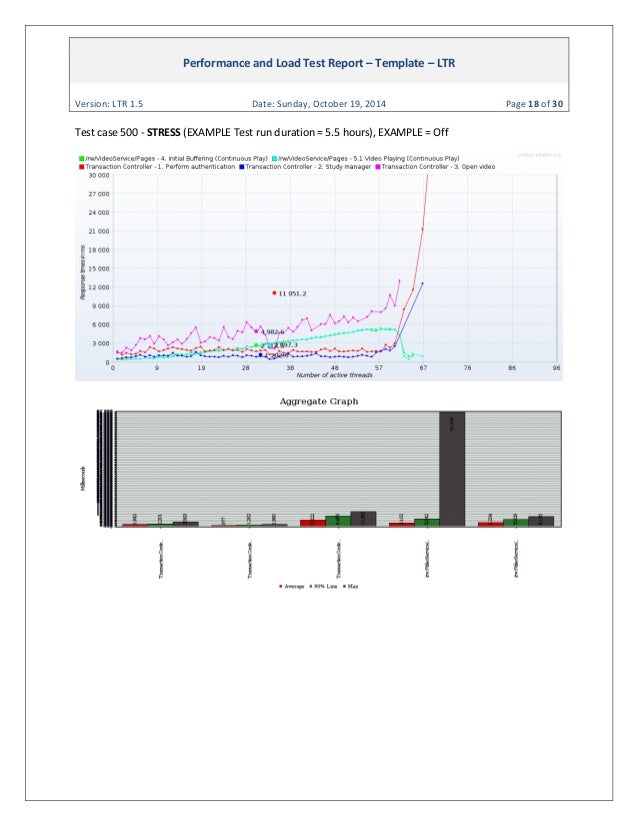Click the "3 000" y-axis label

coord(101,343)
